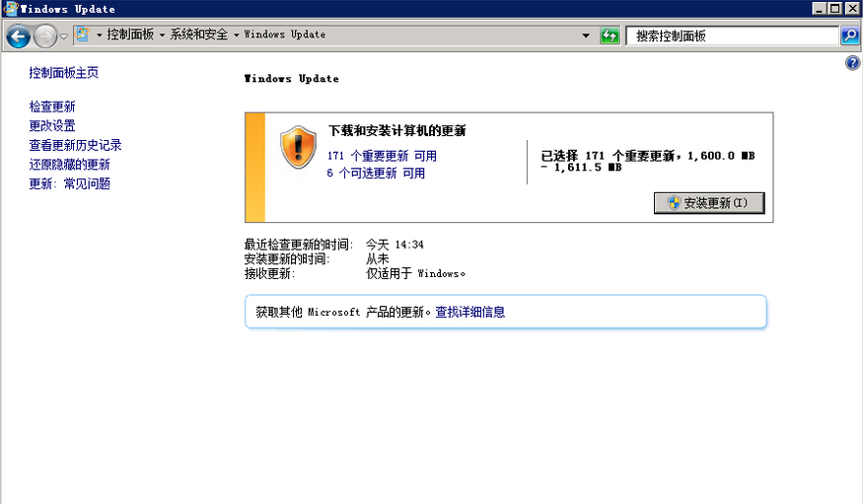This screenshot has width=863, height=504.
Task: Click 还原隐藏的更新 link
Action: click(69, 165)
